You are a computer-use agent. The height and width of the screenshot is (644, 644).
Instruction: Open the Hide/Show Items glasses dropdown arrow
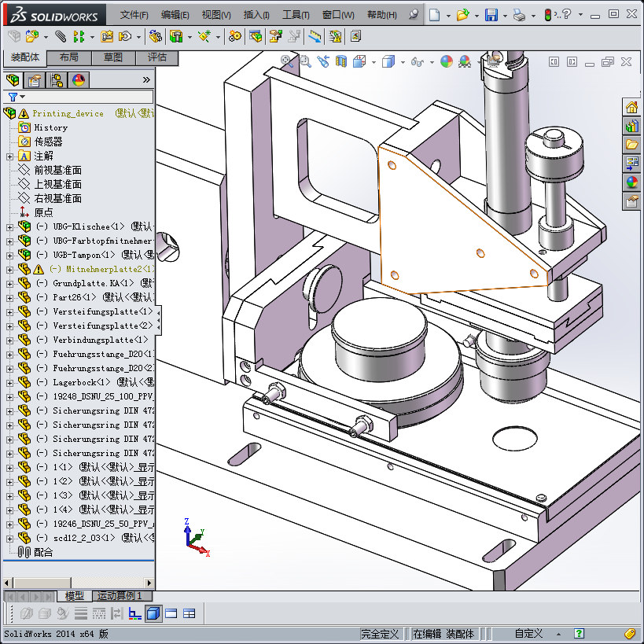pyautogui.click(x=432, y=62)
